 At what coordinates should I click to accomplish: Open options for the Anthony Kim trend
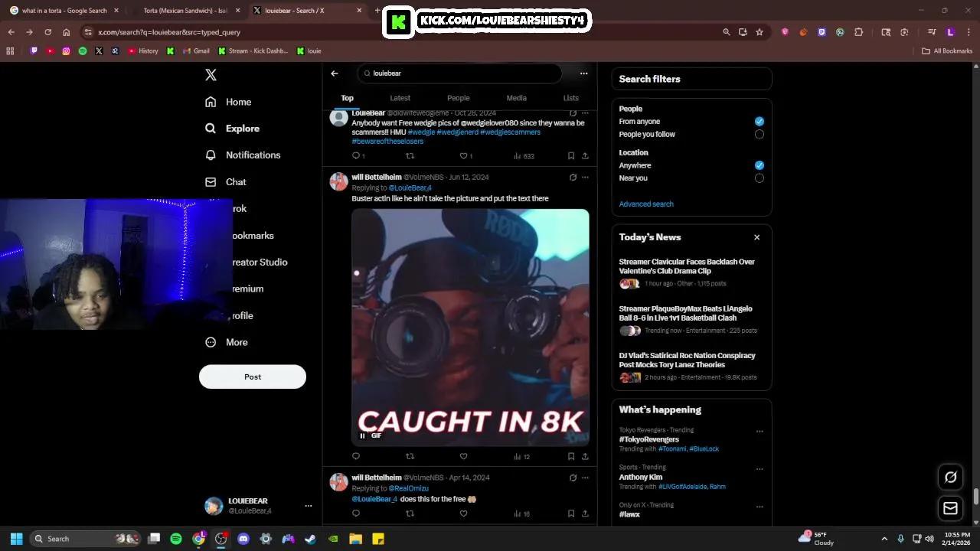pyautogui.click(x=759, y=469)
